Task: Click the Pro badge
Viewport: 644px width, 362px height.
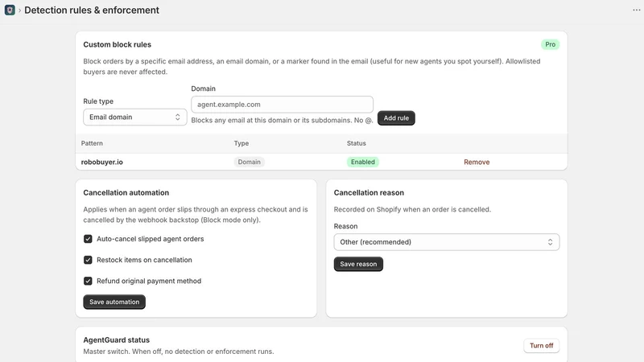Action: click(x=550, y=44)
